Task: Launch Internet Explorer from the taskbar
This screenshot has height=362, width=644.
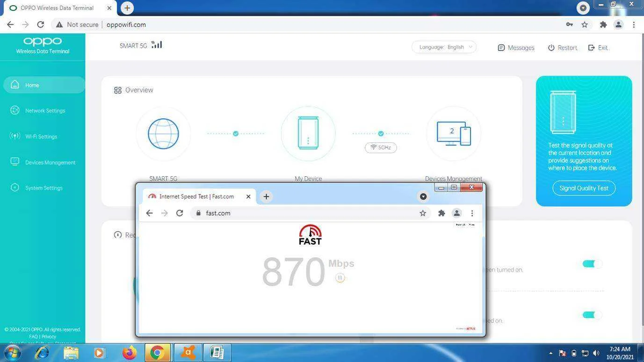Action: pyautogui.click(x=42, y=352)
